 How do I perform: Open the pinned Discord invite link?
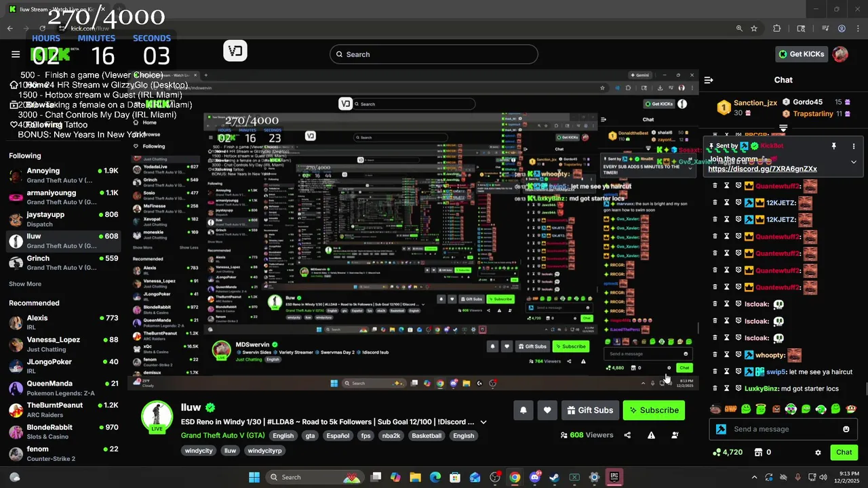[x=763, y=169]
